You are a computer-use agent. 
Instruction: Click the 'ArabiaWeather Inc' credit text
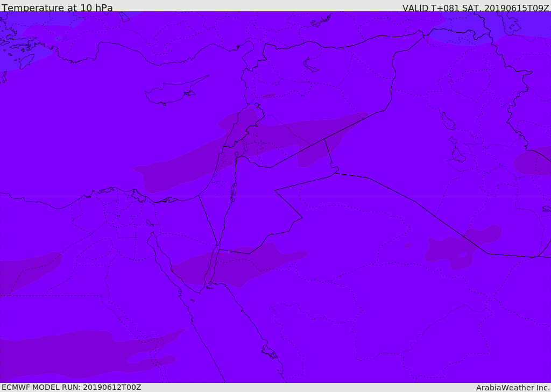(x=512, y=388)
